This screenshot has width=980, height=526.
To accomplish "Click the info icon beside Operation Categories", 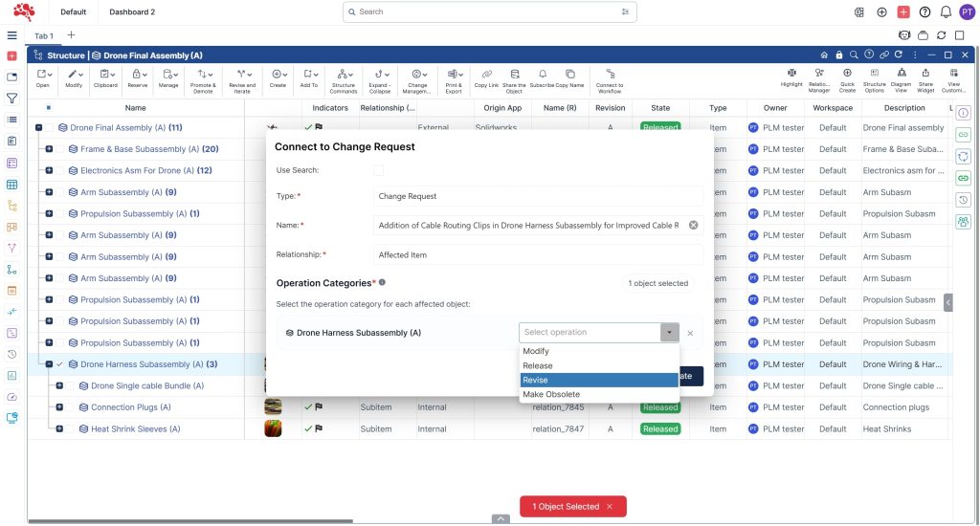I will [382, 282].
